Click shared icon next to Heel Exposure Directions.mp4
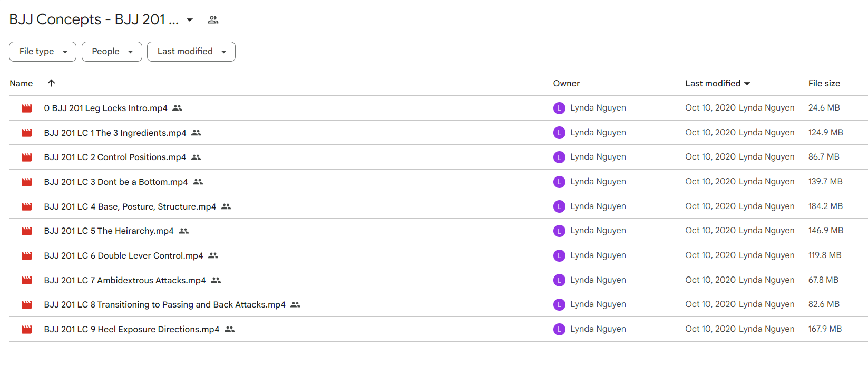The width and height of the screenshot is (868, 376). (230, 329)
